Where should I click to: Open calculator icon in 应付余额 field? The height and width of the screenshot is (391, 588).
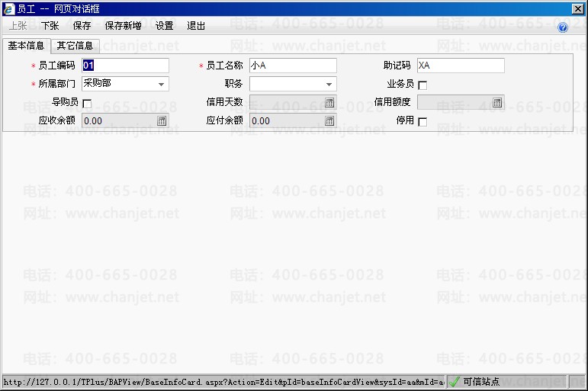point(329,120)
